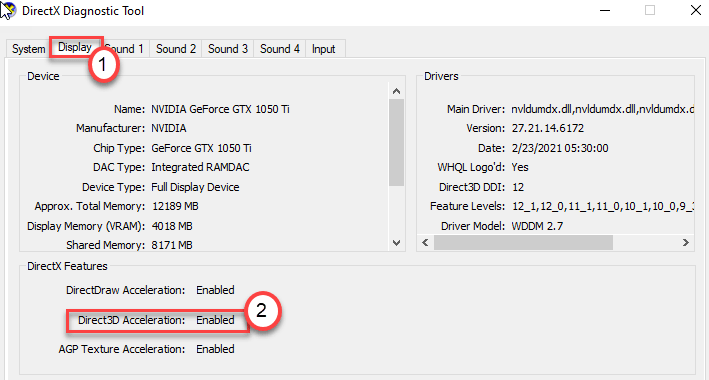Screen dimensions: 709x380
Task: Click the Device list scroll down arrow
Action: tap(397, 243)
